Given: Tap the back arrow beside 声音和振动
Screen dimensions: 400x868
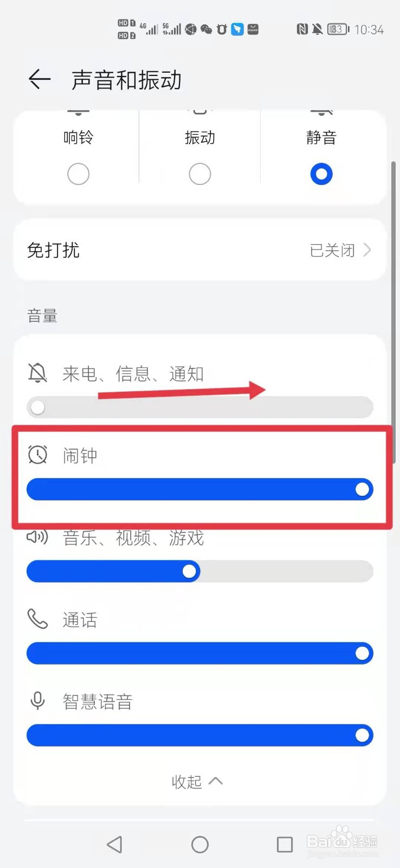Looking at the screenshot, I should coord(40,79).
